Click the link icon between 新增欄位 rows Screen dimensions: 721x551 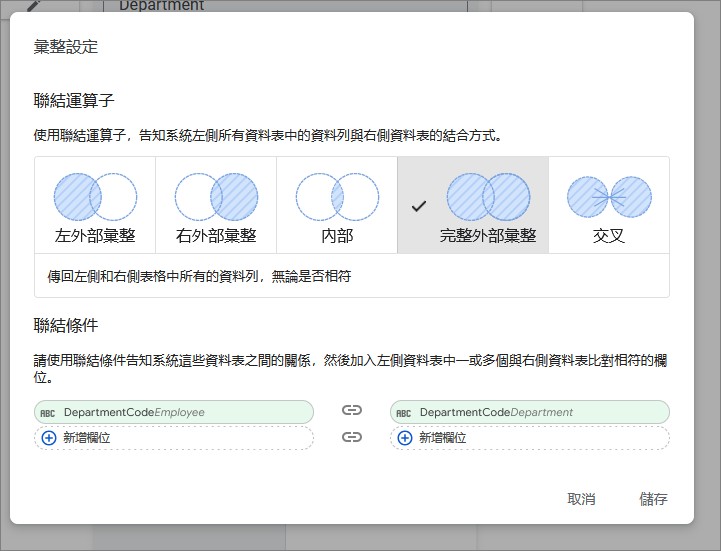pyautogui.click(x=351, y=437)
